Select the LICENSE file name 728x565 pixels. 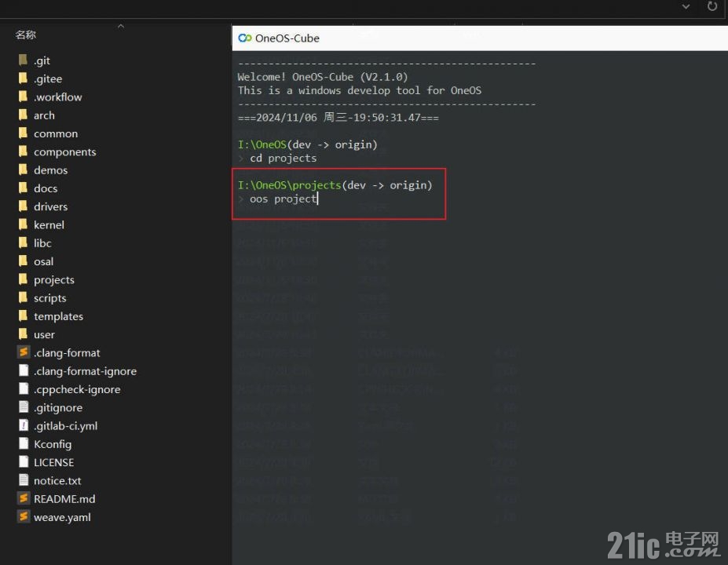53,462
